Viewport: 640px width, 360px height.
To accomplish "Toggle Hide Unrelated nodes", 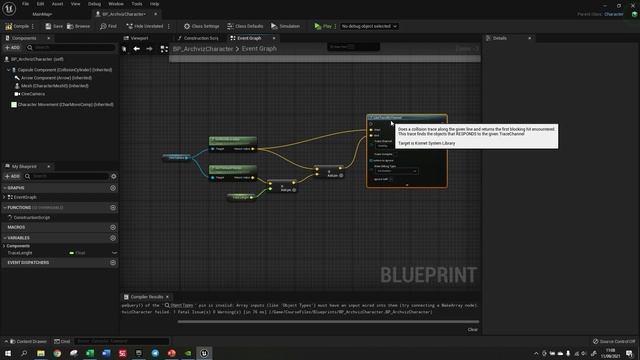I will click(x=144, y=26).
